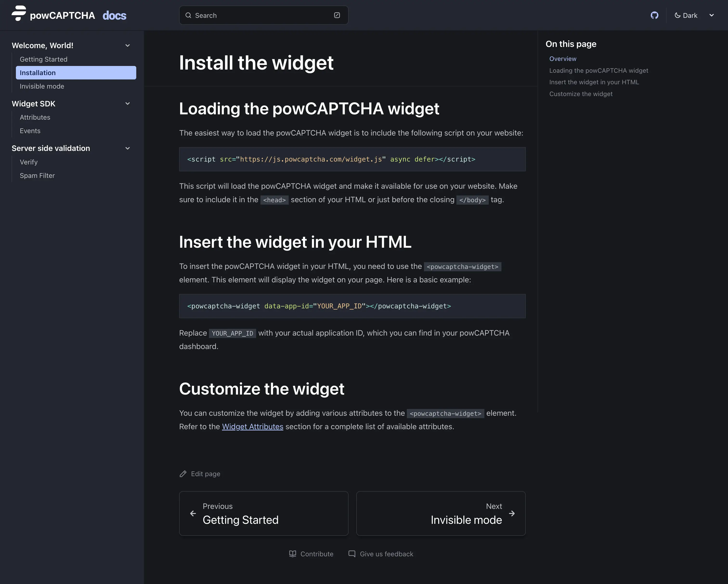Image resolution: width=728 pixels, height=584 pixels.
Task: Click the book icon beside Contribute
Action: pyautogui.click(x=293, y=554)
